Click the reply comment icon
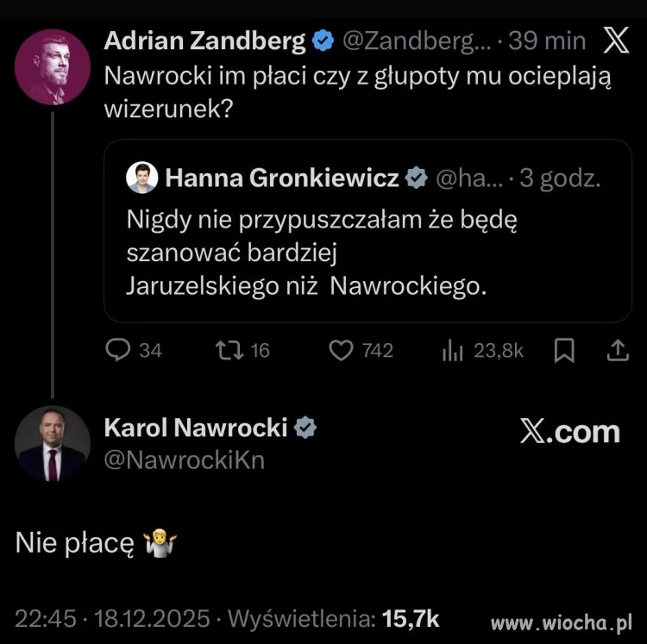 (117, 350)
